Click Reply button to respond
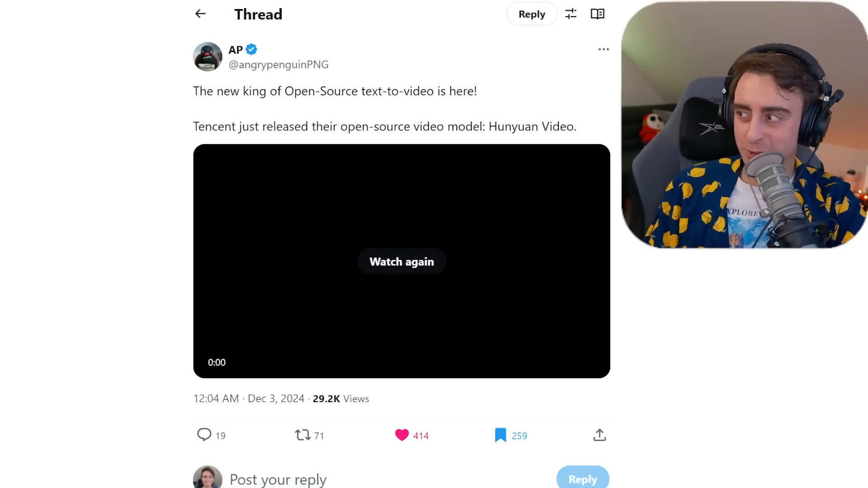Viewport: 868px width, 488px height. [532, 14]
